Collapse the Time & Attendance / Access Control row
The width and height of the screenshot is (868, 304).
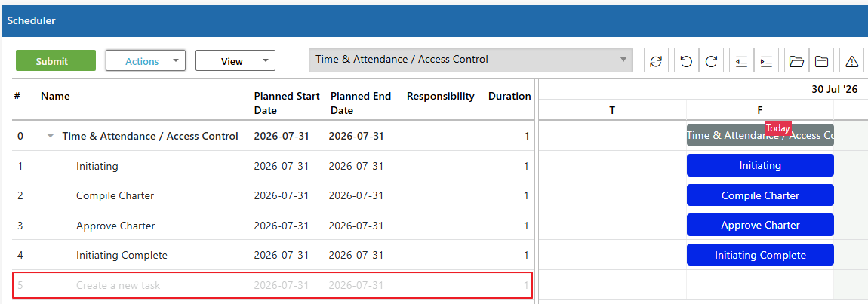click(51, 137)
